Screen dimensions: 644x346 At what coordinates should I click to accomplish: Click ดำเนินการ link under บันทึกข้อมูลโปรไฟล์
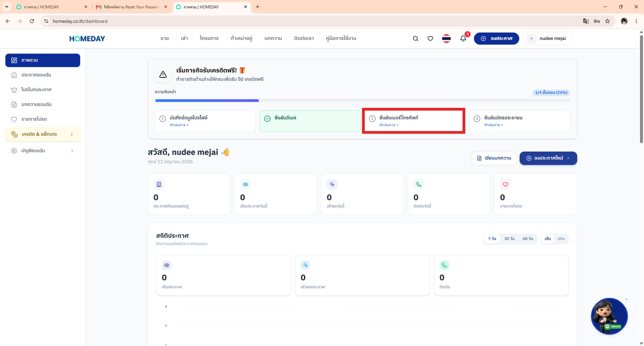[x=179, y=125]
